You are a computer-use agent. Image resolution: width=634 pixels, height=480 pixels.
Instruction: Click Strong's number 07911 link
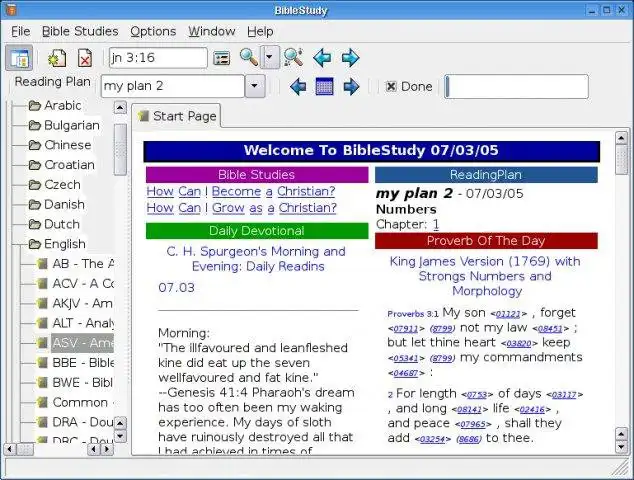click(x=406, y=329)
